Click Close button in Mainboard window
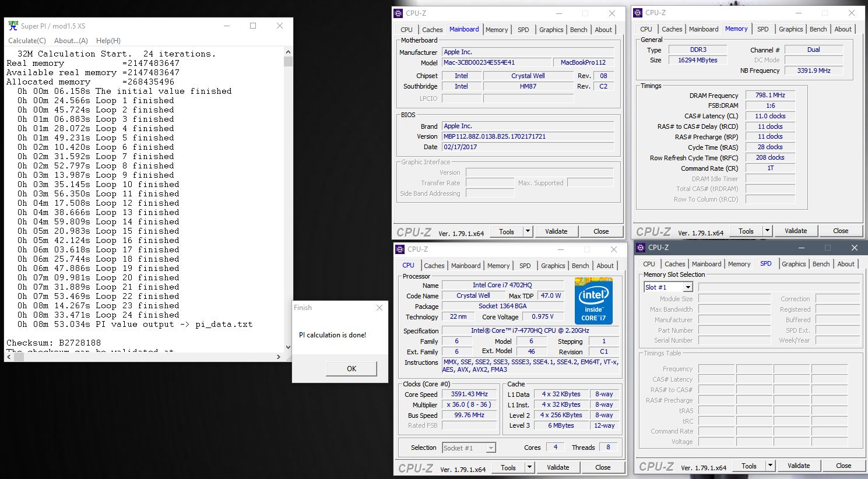The image size is (868, 479). point(601,231)
